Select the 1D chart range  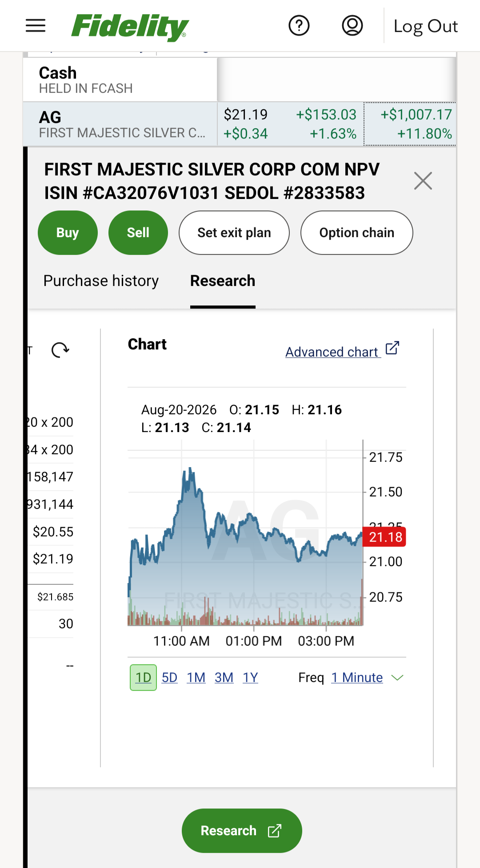click(x=143, y=678)
